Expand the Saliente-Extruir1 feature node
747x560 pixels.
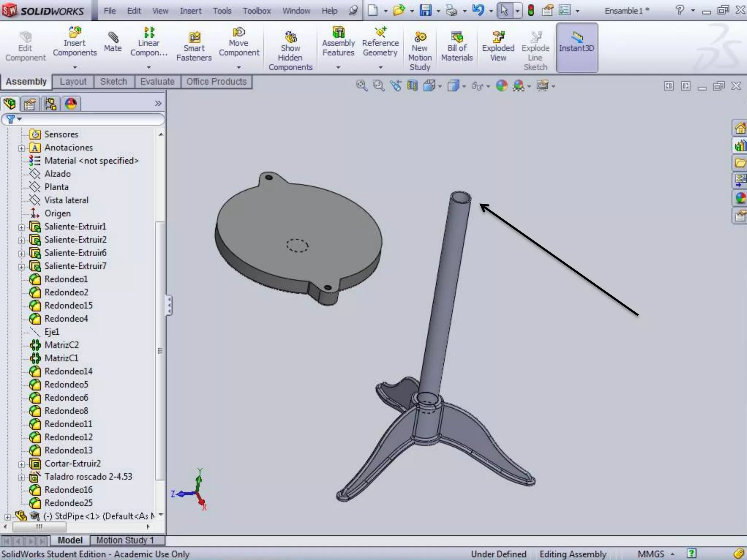(x=22, y=227)
